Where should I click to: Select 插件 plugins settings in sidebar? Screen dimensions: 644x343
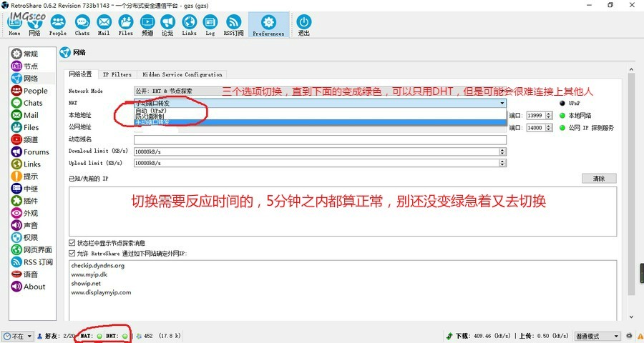(x=24, y=201)
